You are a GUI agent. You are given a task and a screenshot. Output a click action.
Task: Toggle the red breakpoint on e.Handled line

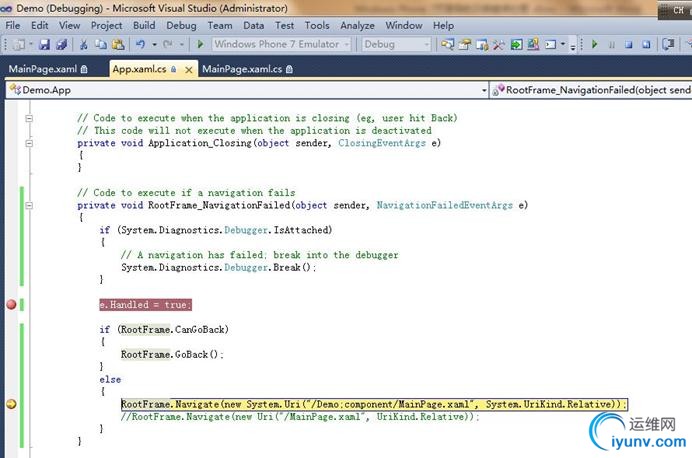11,305
